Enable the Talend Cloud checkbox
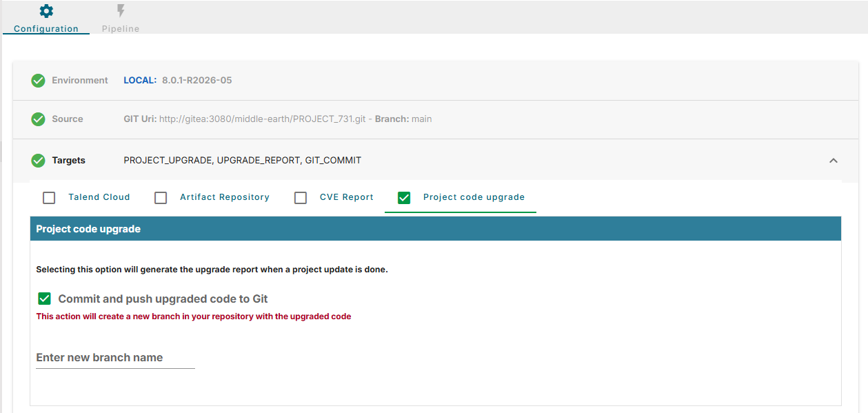The width and height of the screenshot is (868, 413). point(49,198)
